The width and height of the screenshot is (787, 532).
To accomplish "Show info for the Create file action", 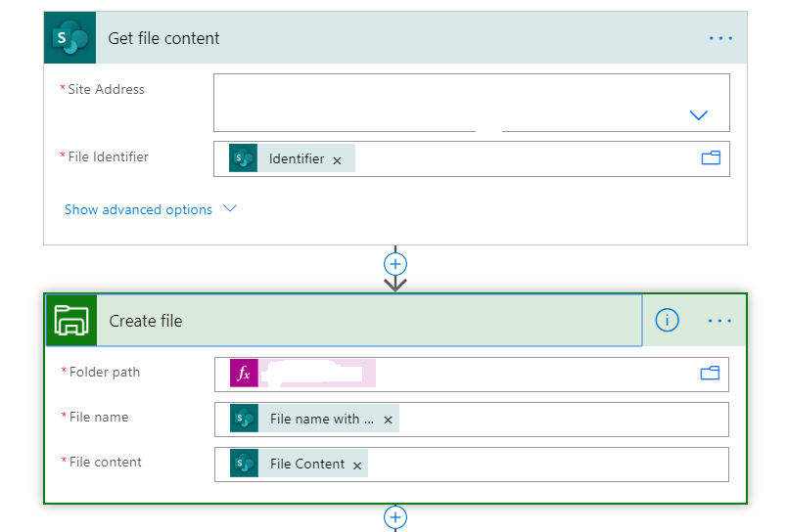I will (667, 320).
